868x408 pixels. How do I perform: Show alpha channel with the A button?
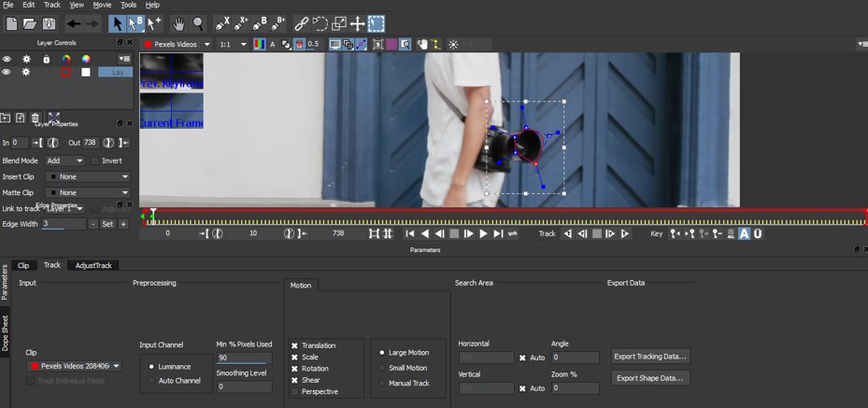[272, 44]
